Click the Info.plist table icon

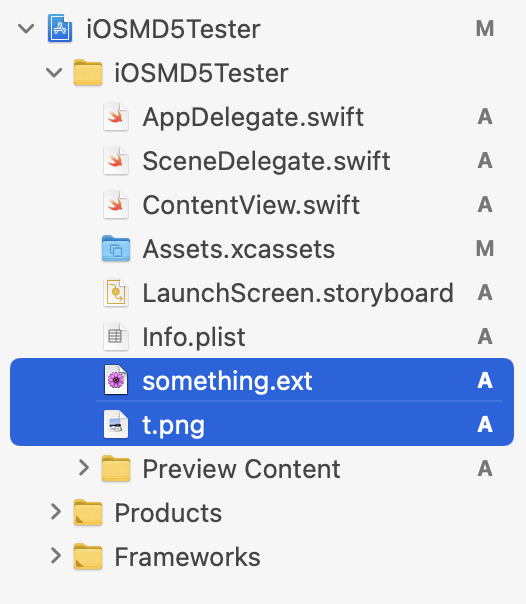[116, 337]
